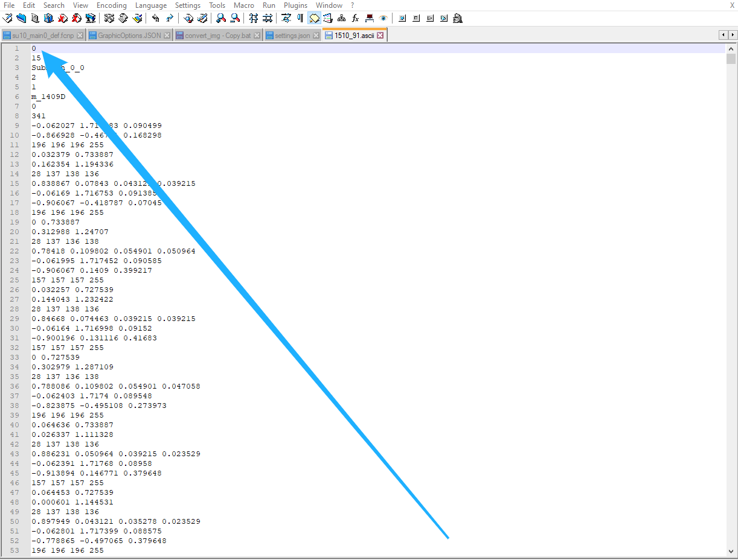Switch to settings.json tab
The image size is (738, 560).
[292, 36]
